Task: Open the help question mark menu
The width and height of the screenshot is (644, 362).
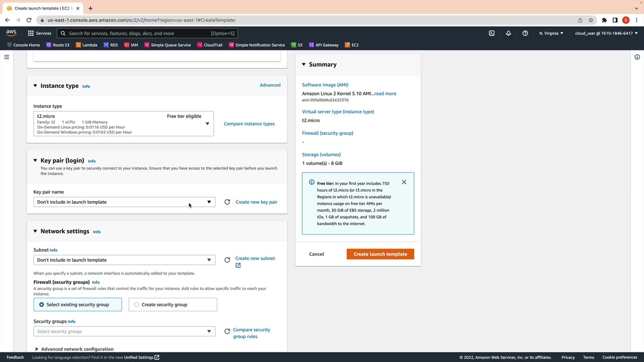Action: click(x=525, y=33)
